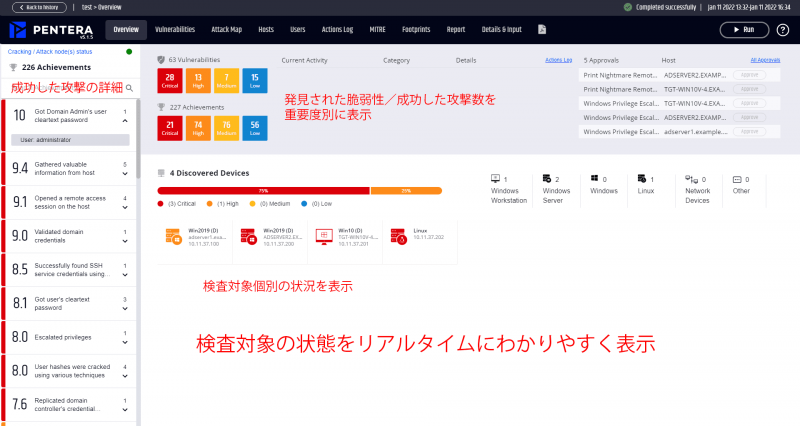800x426 pixels.
Task: Open the Actions Log link
Action: tap(558, 60)
